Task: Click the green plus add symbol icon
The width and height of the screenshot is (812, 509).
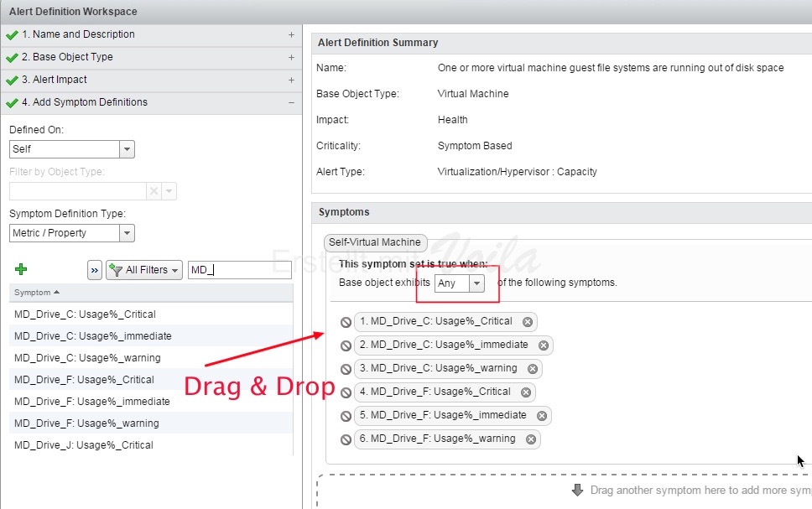Action: click(x=21, y=269)
